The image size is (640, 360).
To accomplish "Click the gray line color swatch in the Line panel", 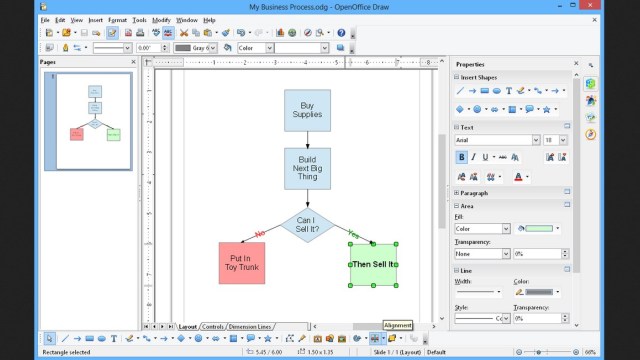I will click(539, 292).
